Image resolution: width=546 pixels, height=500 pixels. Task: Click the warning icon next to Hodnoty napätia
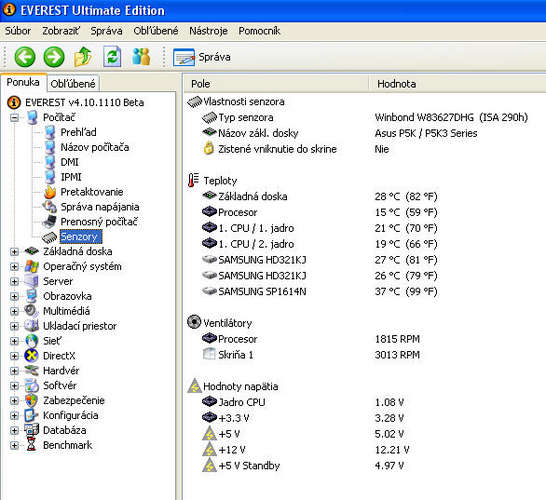pos(194,386)
